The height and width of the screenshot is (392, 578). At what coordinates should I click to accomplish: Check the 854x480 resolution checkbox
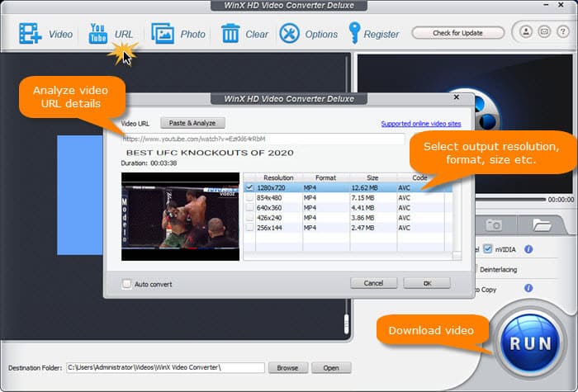(x=249, y=198)
